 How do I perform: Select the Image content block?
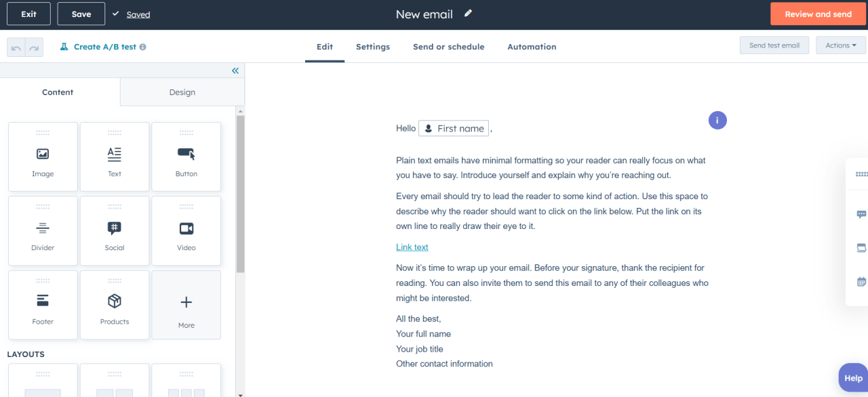pos(42,156)
